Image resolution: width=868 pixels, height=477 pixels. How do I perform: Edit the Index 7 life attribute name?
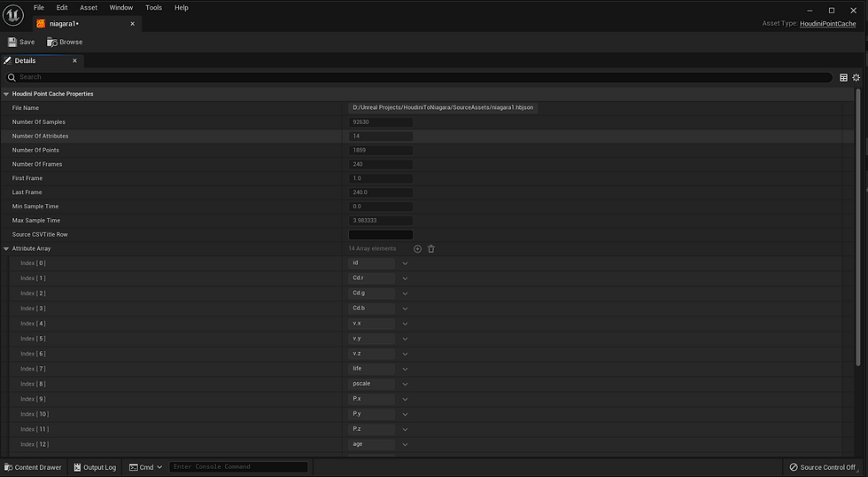pyautogui.click(x=371, y=369)
